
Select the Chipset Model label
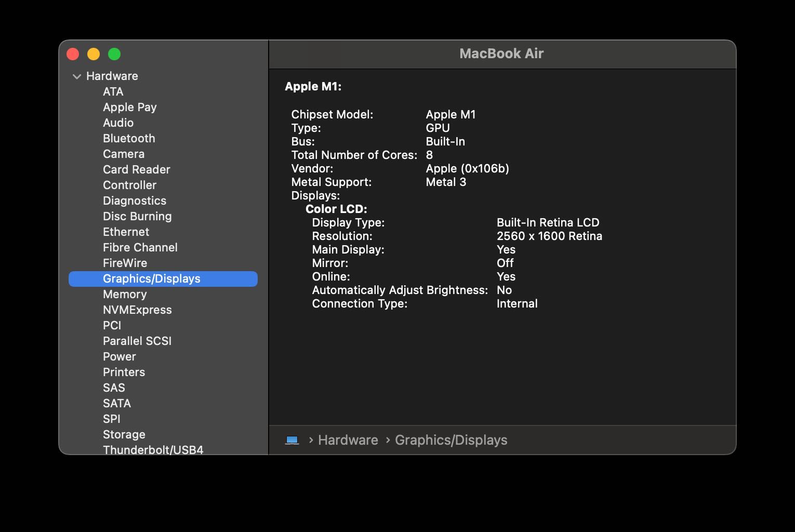(x=332, y=114)
